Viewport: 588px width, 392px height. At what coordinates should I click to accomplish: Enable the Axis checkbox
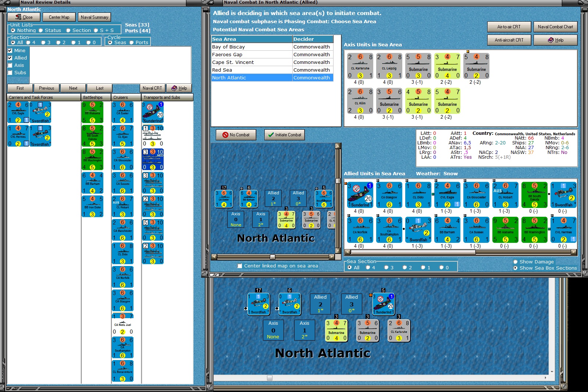click(x=10, y=65)
